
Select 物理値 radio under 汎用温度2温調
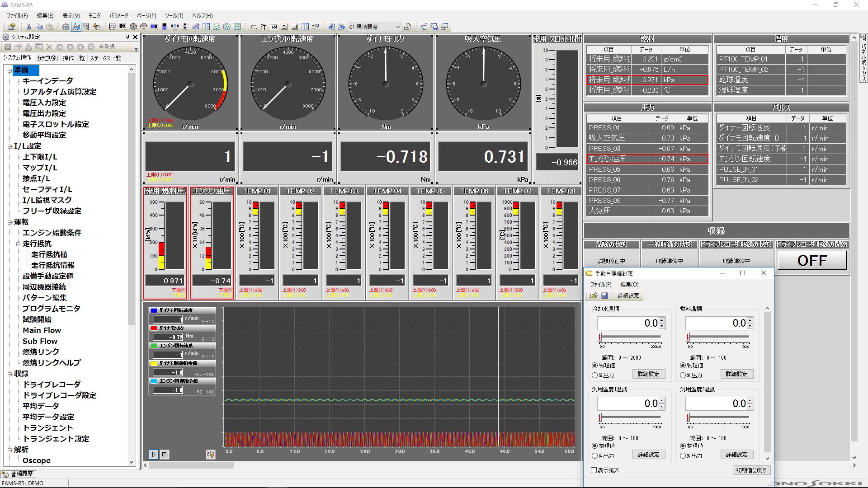point(683,446)
